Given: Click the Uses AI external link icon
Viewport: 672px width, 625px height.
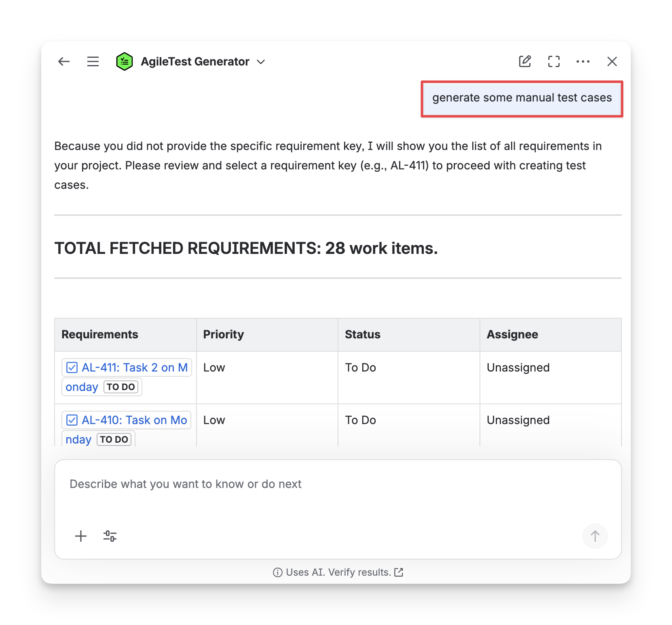Looking at the screenshot, I should 399,572.
